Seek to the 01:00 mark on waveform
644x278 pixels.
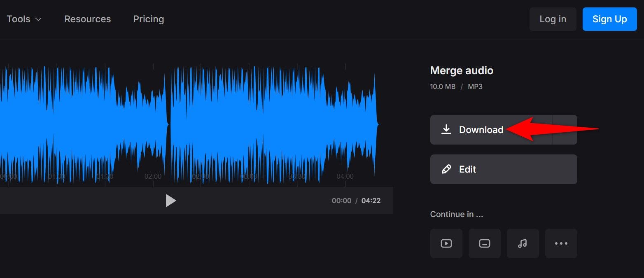[x=57, y=176]
